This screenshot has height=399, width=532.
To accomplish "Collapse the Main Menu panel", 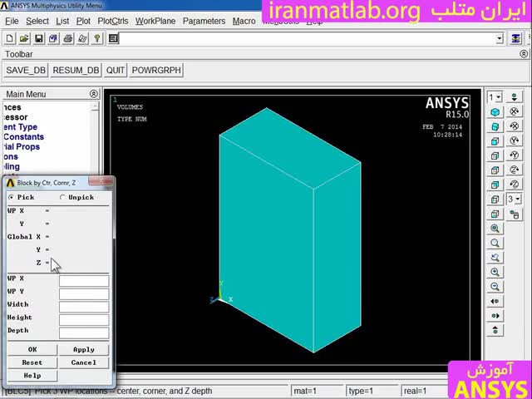I will [x=94, y=94].
